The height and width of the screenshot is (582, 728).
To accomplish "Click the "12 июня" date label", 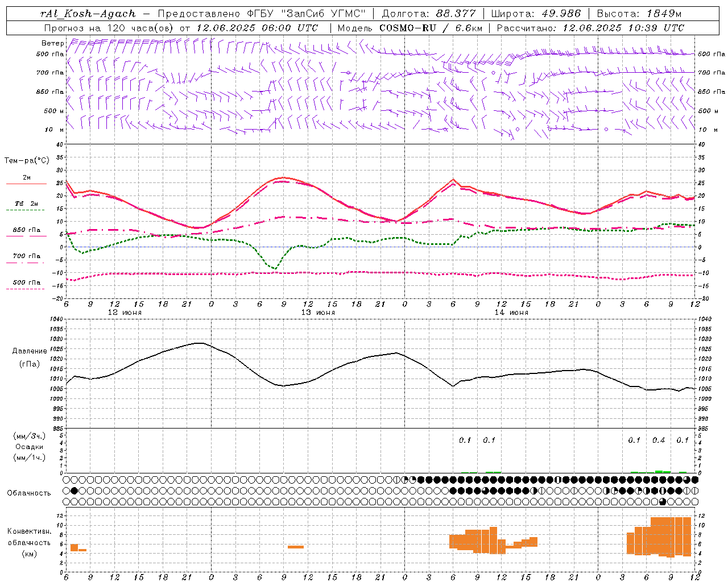I will (125, 313).
